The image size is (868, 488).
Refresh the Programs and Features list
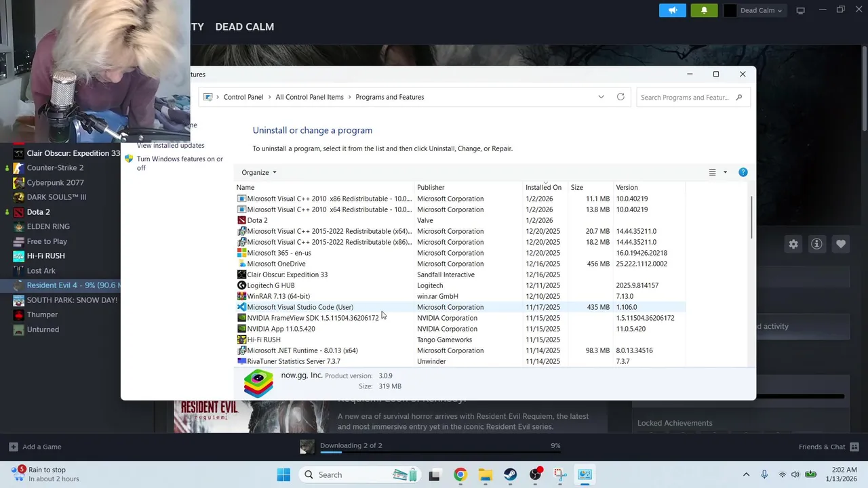point(620,97)
